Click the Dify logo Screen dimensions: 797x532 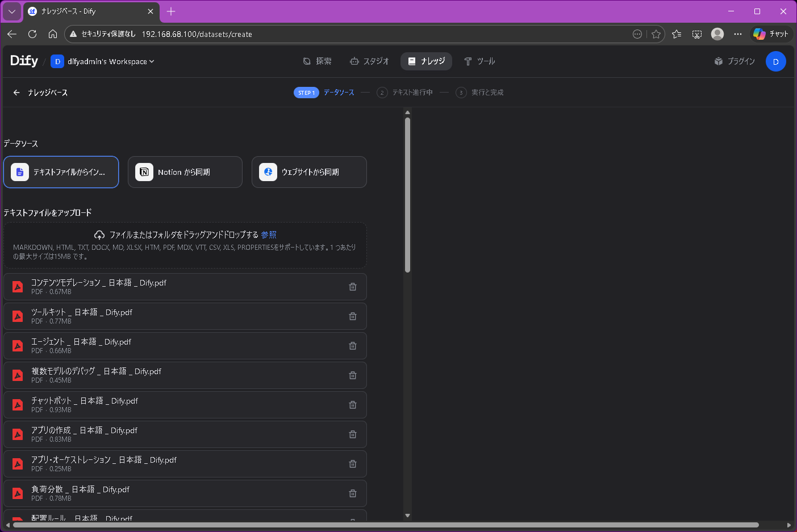[x=24, y=61]
